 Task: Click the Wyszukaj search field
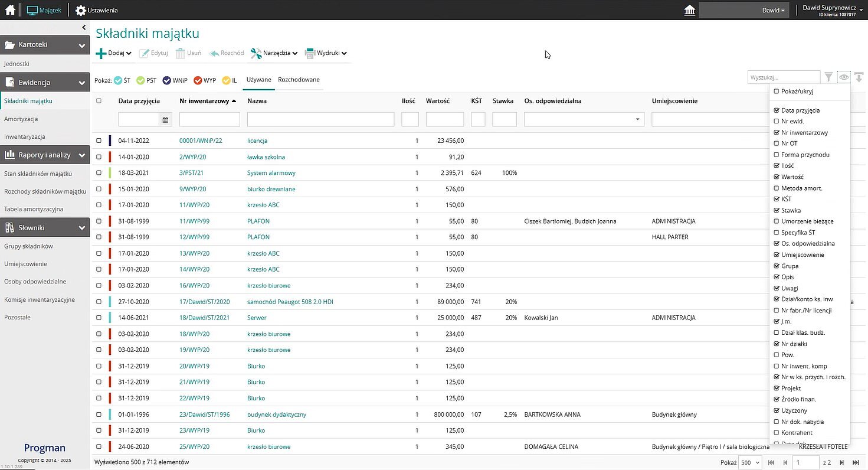click(x=783, y=77)
